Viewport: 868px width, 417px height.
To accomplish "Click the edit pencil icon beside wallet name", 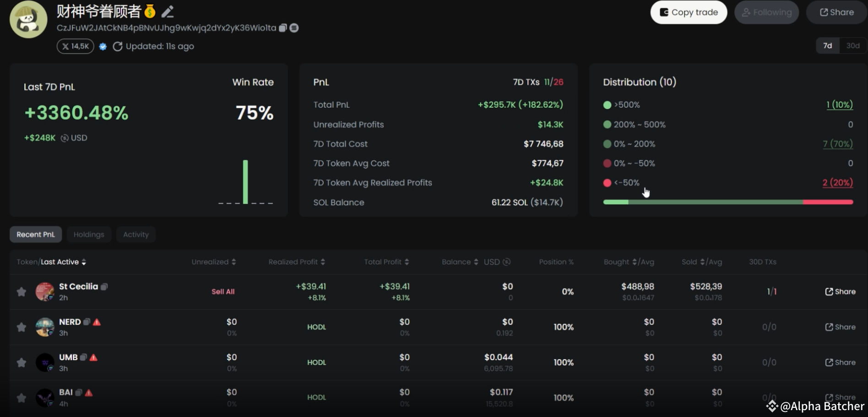I will [168, 11].
